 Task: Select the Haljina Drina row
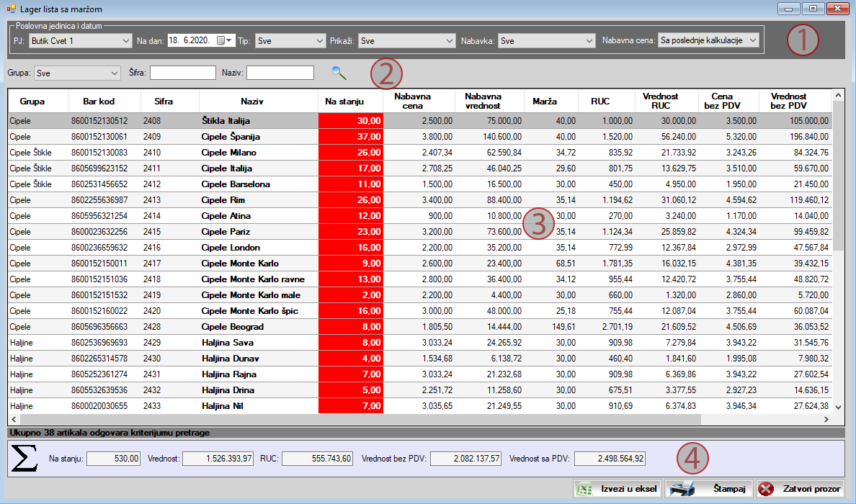click(x=420, y=390)
